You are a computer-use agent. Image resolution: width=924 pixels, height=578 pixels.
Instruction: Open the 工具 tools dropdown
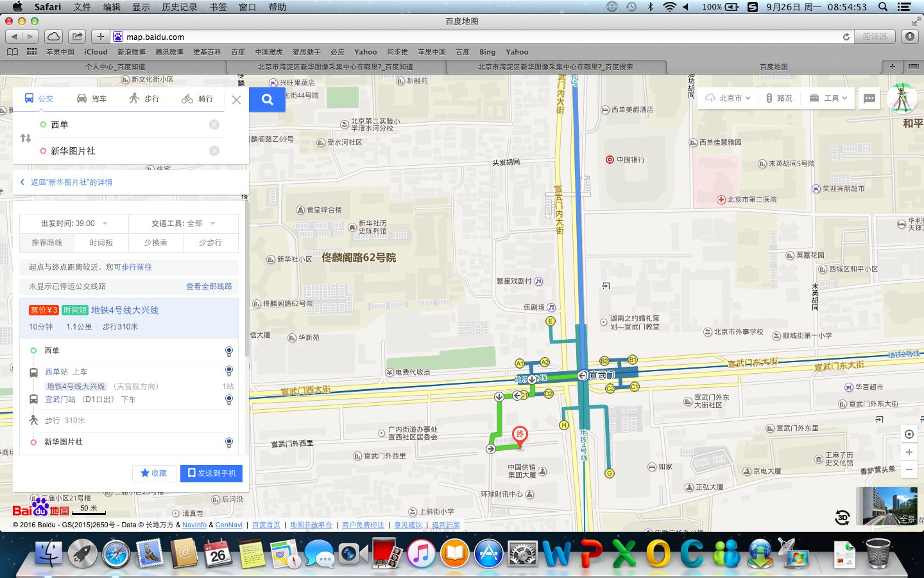pos(828,98)
